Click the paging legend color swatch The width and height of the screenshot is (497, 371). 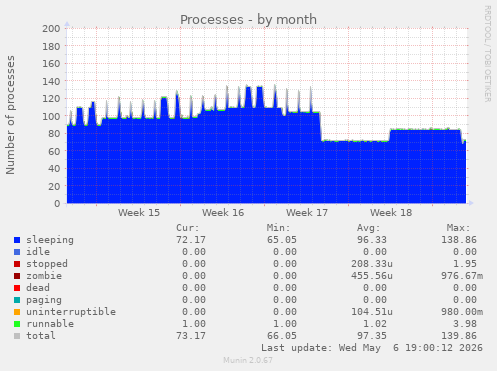(17, 300)
